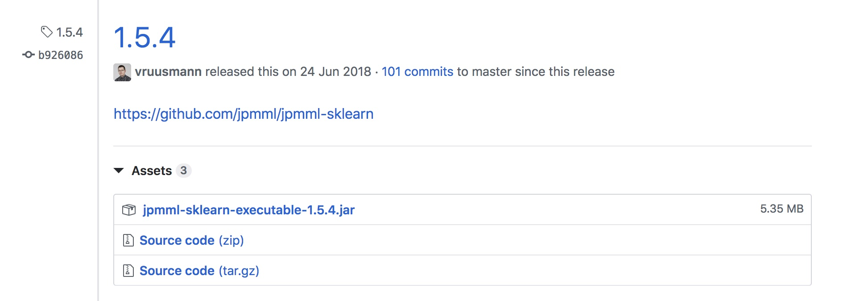This screenshot has height=301, width=868.
Task: Open the large 1.5.4 release title
Action: click(145, 38)
